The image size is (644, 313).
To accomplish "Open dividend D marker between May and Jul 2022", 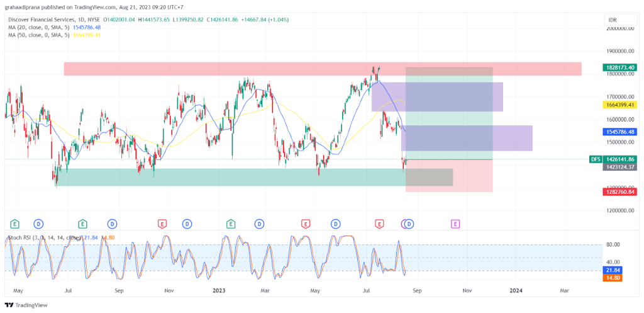I will (38, 224).
